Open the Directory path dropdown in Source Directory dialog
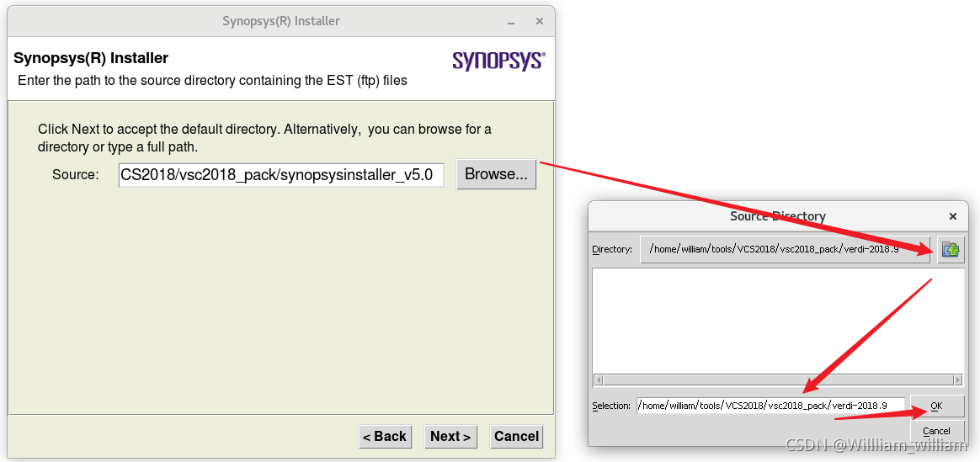This screenshot has height=462, width=980. tap(785, 249)
